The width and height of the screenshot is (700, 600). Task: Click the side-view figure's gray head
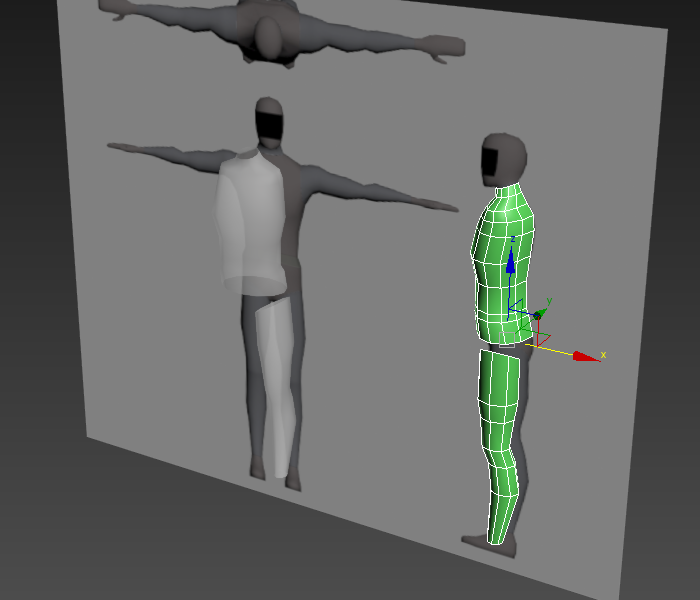pos(504,159)
